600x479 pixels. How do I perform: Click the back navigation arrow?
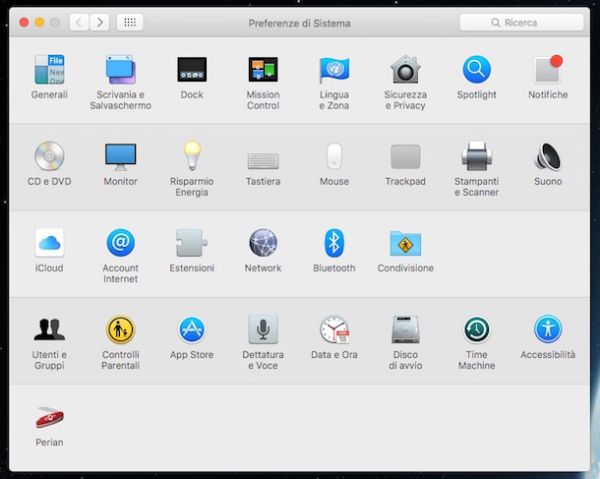(78, 22)
